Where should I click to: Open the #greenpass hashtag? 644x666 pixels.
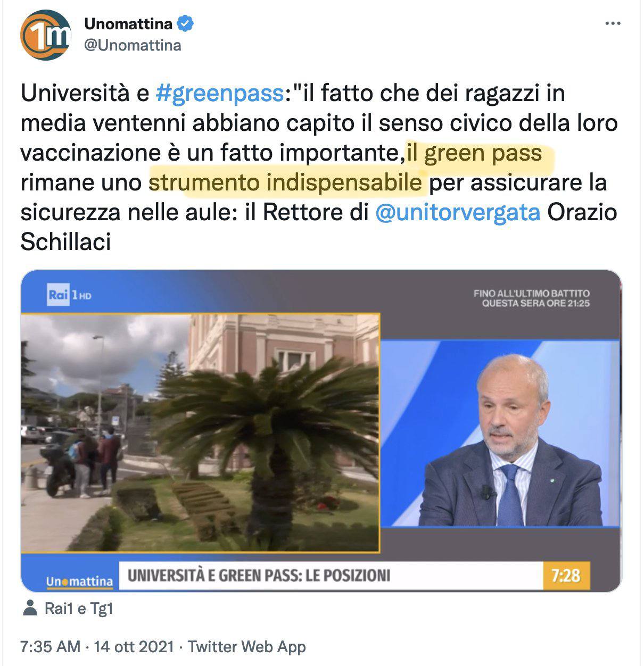(x=219, y=94)
